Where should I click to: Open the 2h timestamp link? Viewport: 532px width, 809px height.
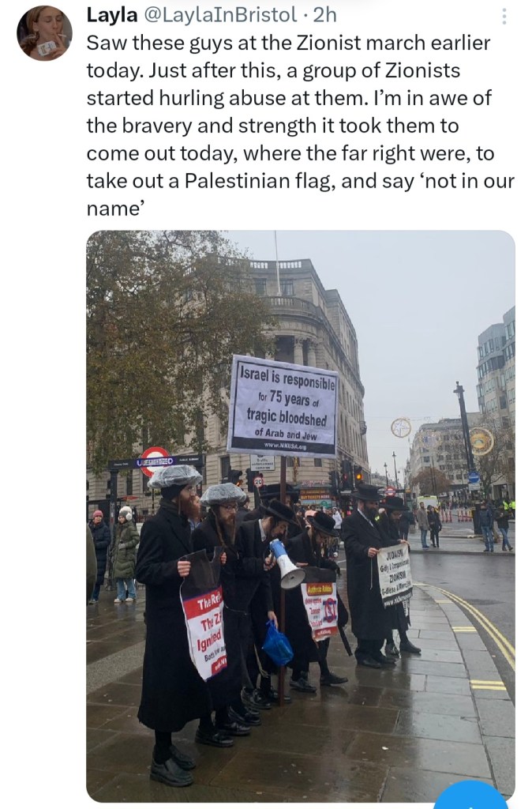(x=324, y=15)
